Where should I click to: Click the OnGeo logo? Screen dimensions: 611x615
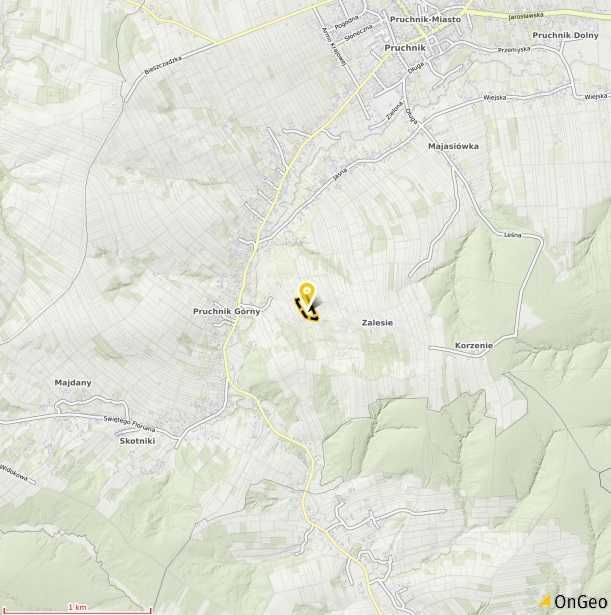tap(574, 601)
